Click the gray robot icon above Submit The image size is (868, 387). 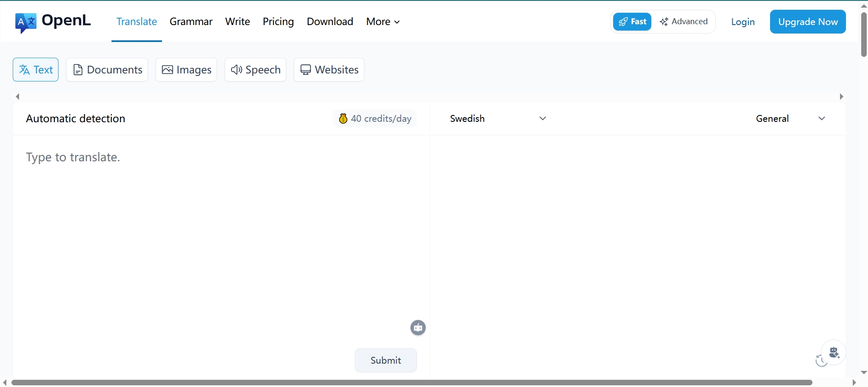tap(418, 328)
